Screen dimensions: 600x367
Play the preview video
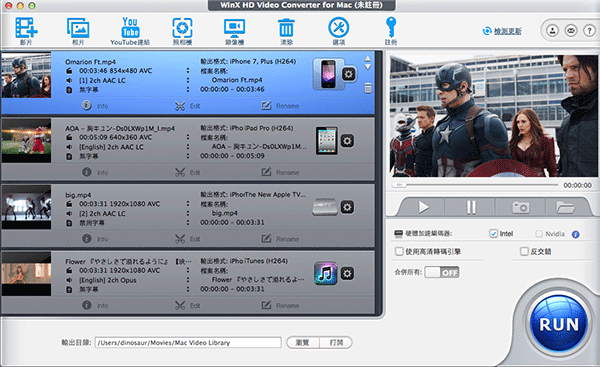[x=423, y=207]
